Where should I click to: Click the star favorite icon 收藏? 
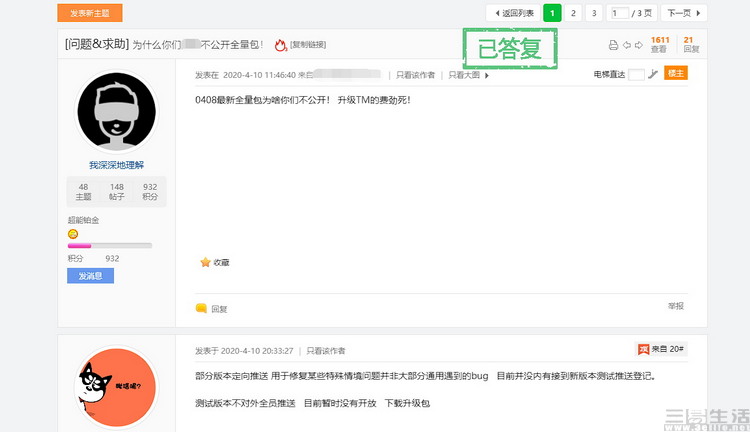click(x=205, y=262)
